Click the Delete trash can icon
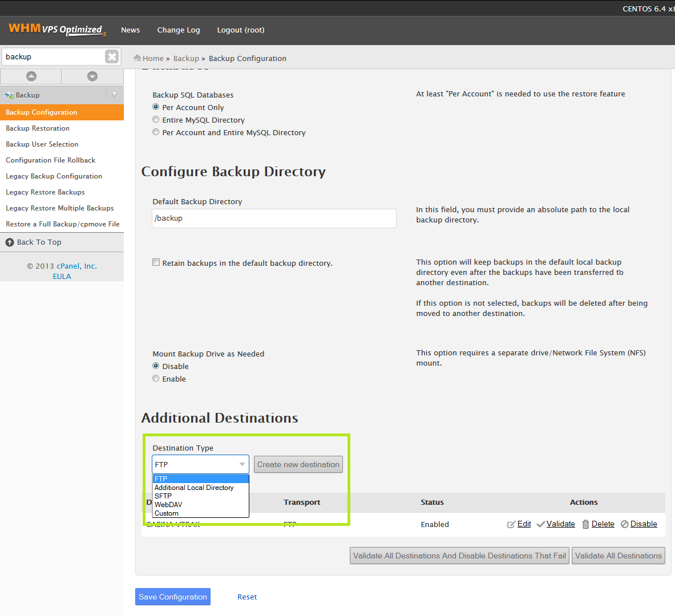Screen dimensions: 675x616 585,524
